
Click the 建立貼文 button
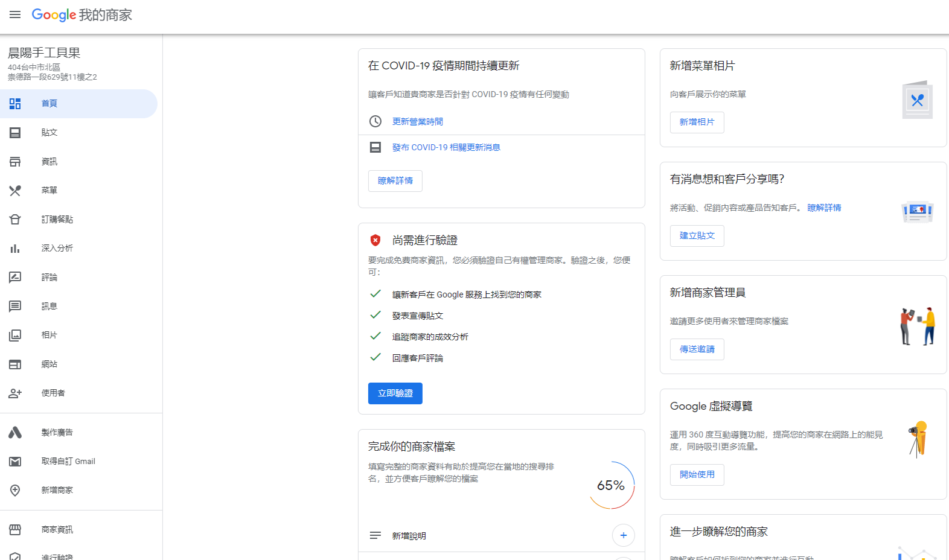click(697, 236)
